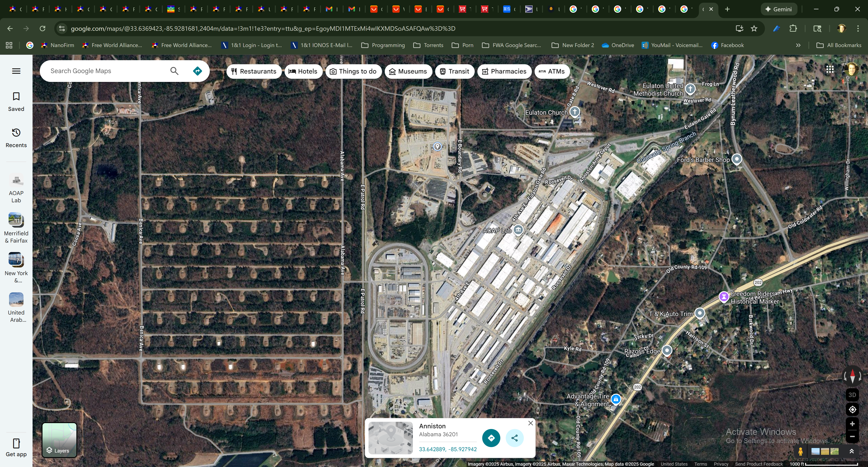Open the Google apps grid icon
The height and width of the screenshot is (467, 868).
pyautogui.click(x=830, y=69)
